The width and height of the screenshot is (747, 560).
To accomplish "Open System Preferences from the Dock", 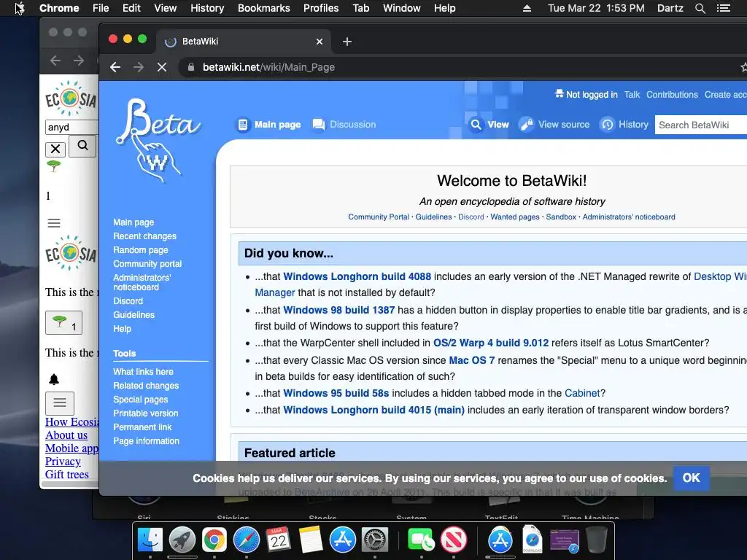I will point(375,540).
